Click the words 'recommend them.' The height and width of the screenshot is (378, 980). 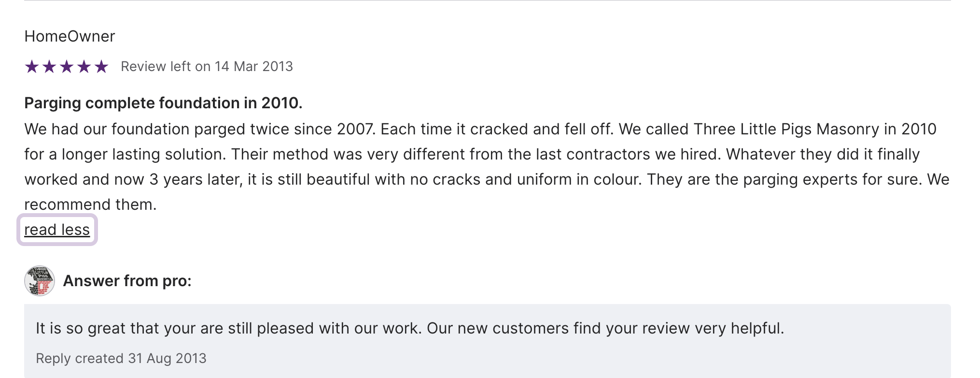pos(90,204)
